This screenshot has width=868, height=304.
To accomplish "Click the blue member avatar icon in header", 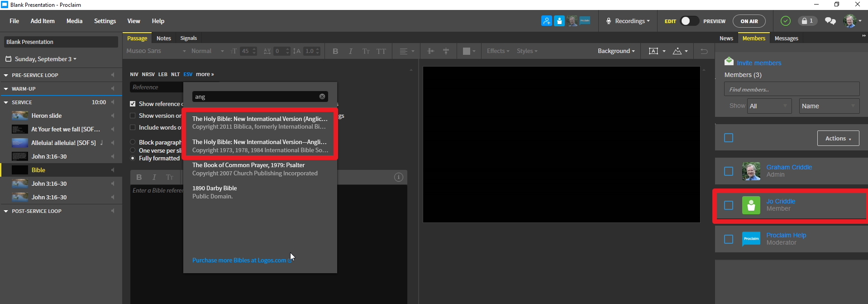I will click(559, 21).
